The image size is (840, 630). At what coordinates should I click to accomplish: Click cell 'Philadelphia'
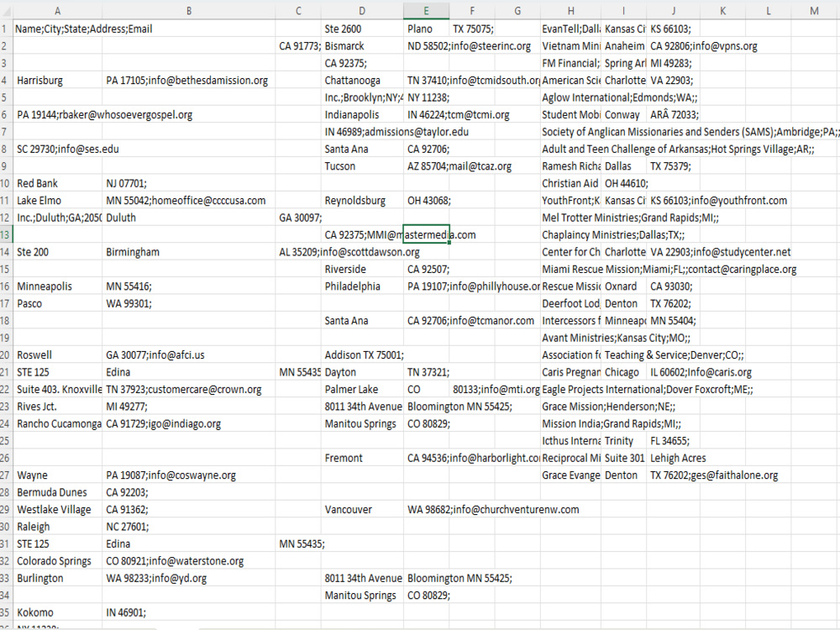pos(362,286)
